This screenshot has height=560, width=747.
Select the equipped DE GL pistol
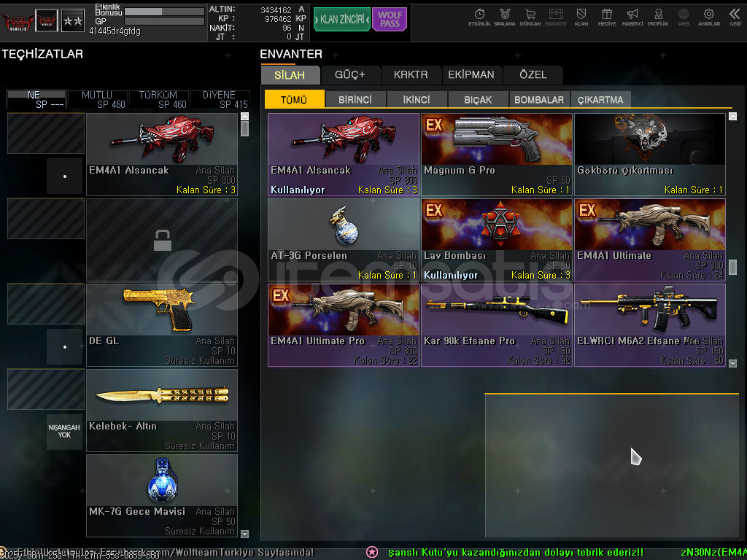click(162, 324)
